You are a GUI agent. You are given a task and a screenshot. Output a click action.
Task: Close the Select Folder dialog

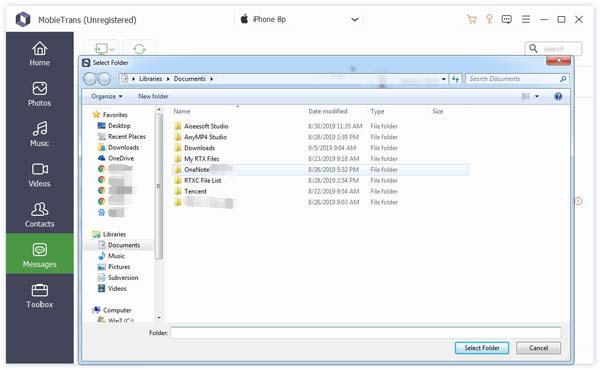559,61
